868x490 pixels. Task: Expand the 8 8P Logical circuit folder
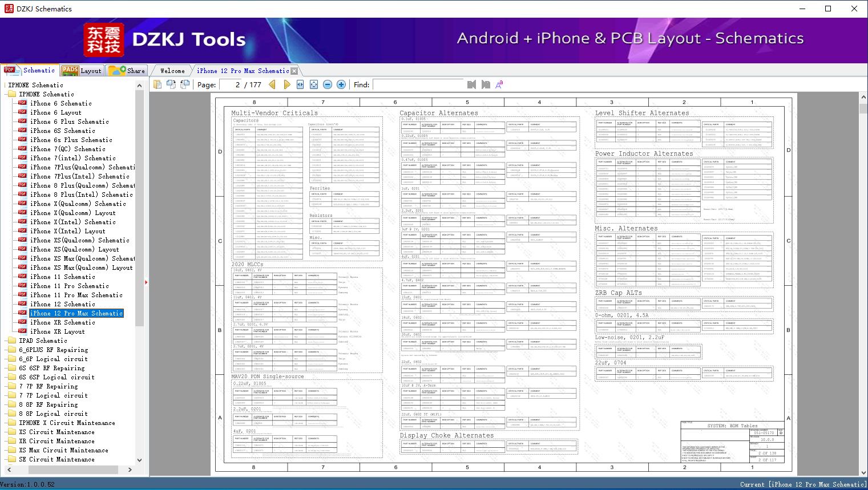[11, 414]
